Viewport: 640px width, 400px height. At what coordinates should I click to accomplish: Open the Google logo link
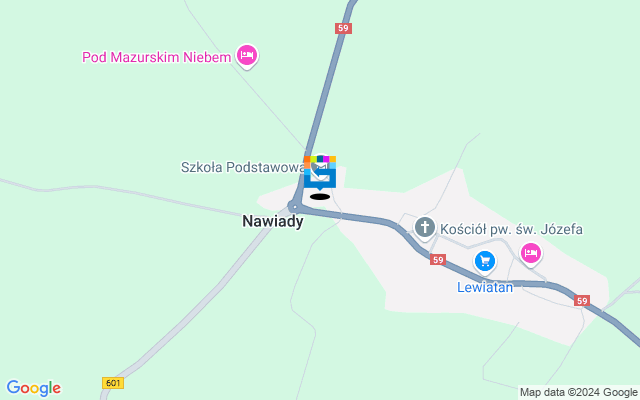(x=34, y=388)
